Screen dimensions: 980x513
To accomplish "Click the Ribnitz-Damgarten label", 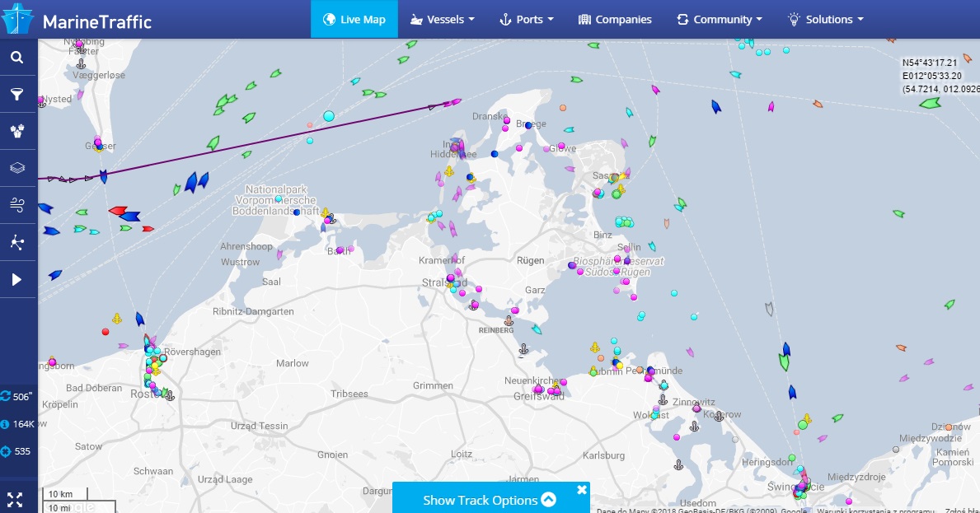I will [253, 311].
